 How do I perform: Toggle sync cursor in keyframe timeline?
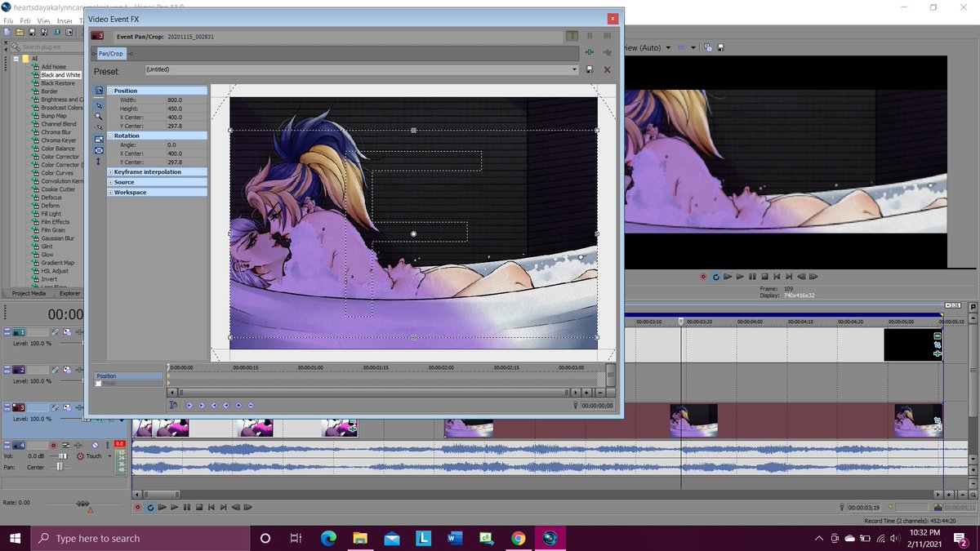click(x=173, y=405)
